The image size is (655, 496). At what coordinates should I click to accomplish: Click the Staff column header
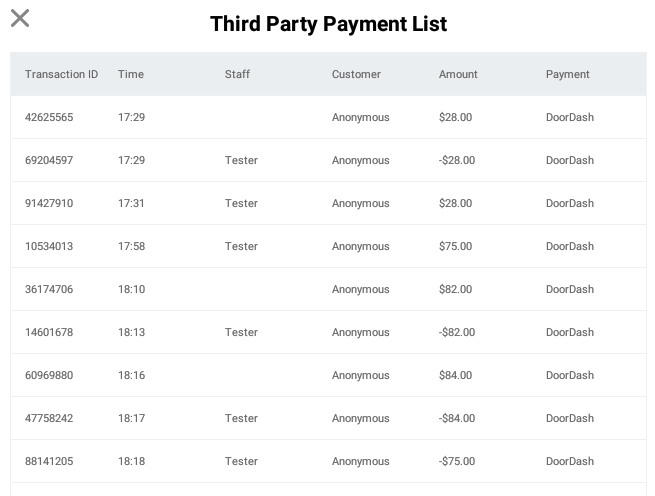pos(237,74)
